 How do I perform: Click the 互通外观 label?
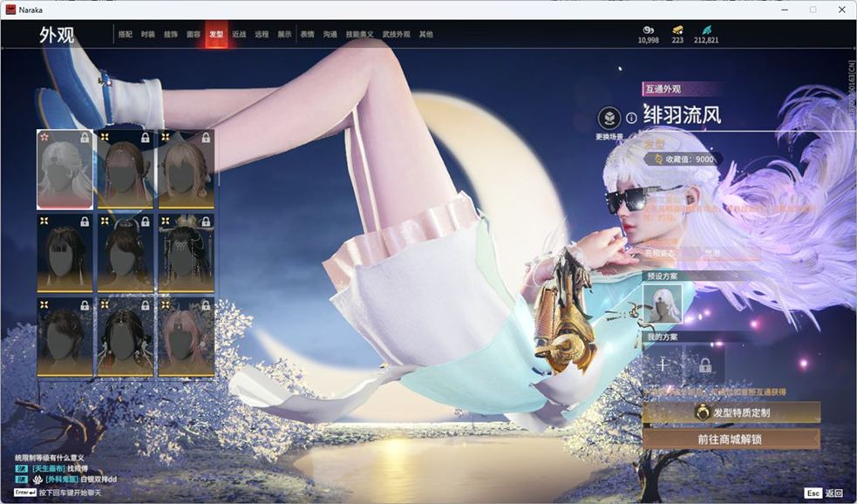663,89
